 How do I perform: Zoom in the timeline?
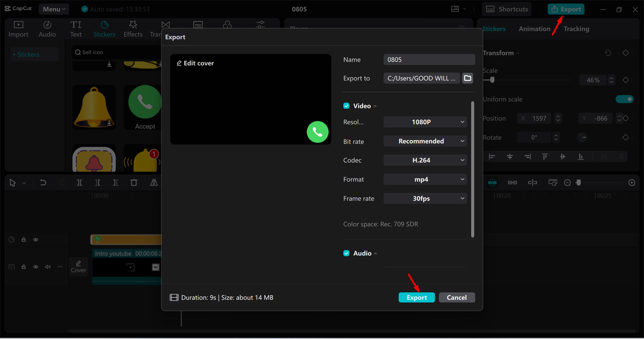pyautogui.click(x=632, y=183)
